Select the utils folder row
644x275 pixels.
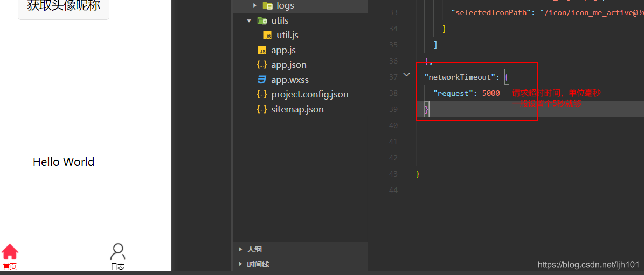point(300,20)
